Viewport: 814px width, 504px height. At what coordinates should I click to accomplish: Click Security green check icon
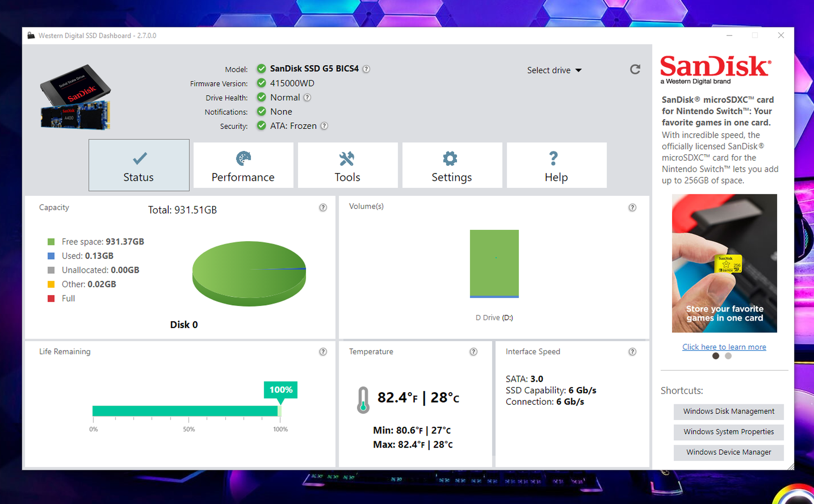point(262,126)
